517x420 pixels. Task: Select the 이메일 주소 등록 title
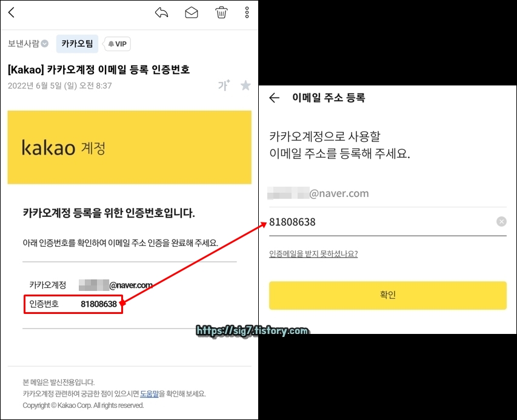tap(329, 98)
